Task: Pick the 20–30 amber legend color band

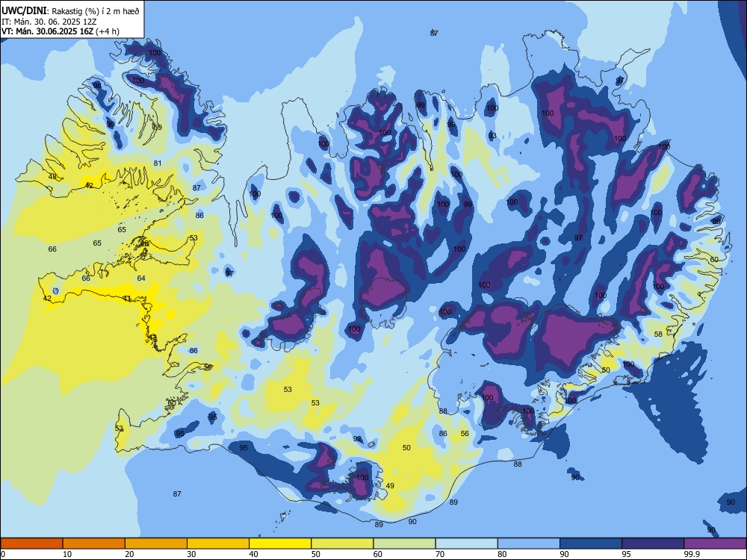Action: click(156, 544)
